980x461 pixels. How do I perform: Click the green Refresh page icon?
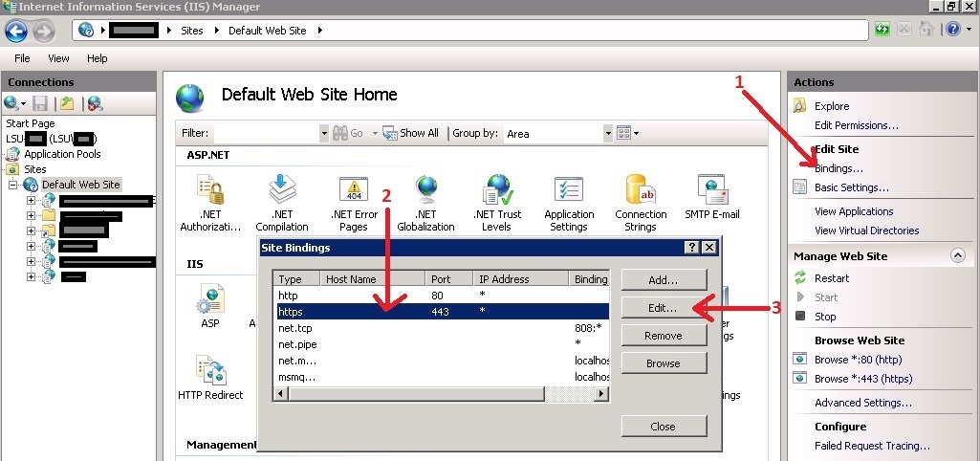882,30
